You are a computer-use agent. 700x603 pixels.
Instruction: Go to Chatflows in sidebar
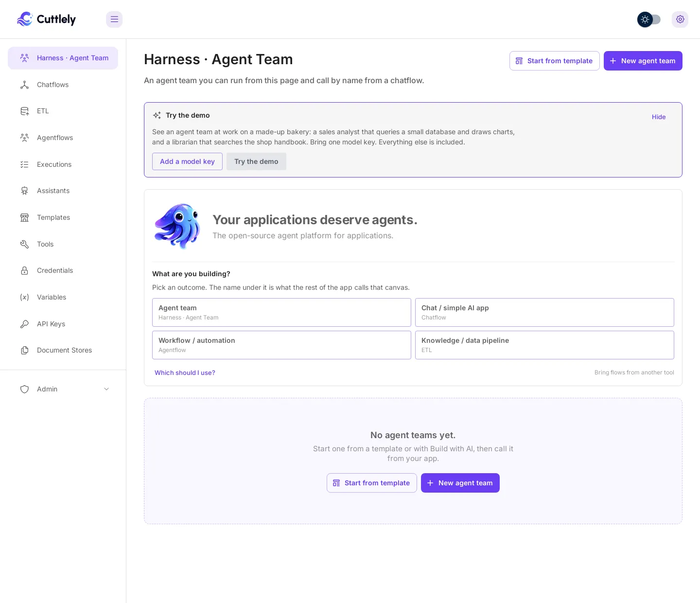[x=63, y=85]
